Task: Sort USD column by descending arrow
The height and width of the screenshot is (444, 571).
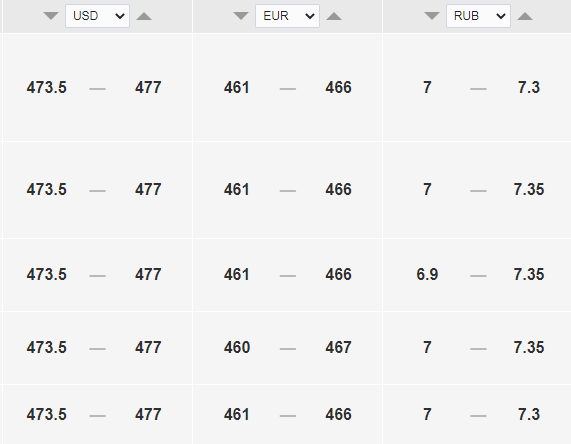Action: (51, 16)
